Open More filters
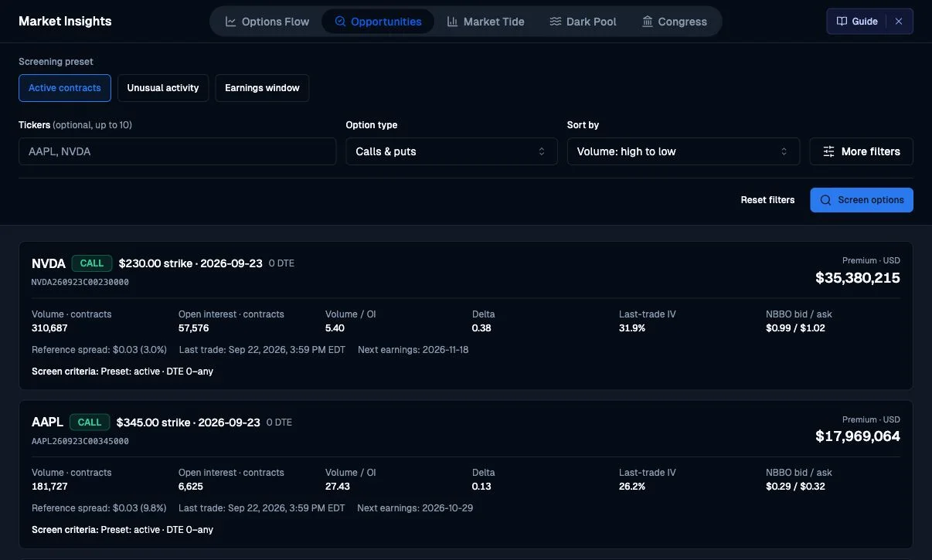This screenshot has height=560, width=932. (x=861, y=151)
